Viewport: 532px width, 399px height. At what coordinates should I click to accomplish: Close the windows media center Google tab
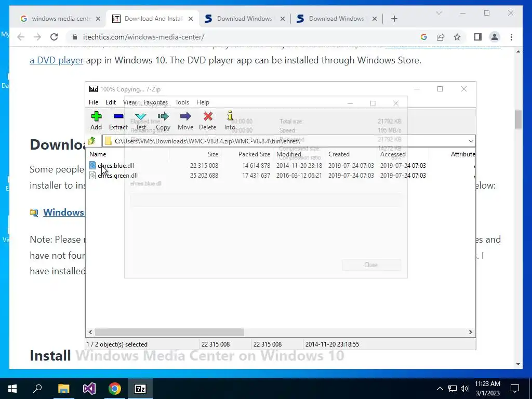(x=98, y=19)
